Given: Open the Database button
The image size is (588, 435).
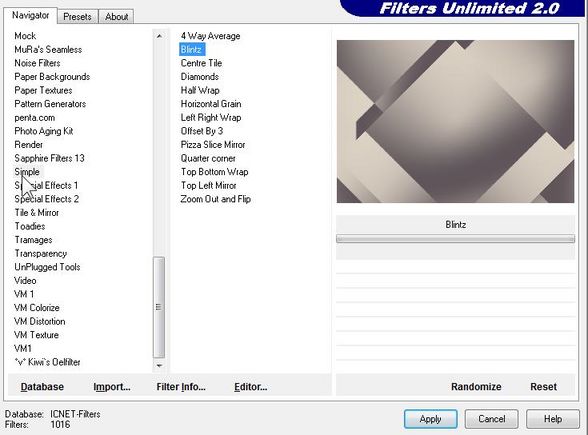Looking at the screenshot, I should click(x=42, y=387).
